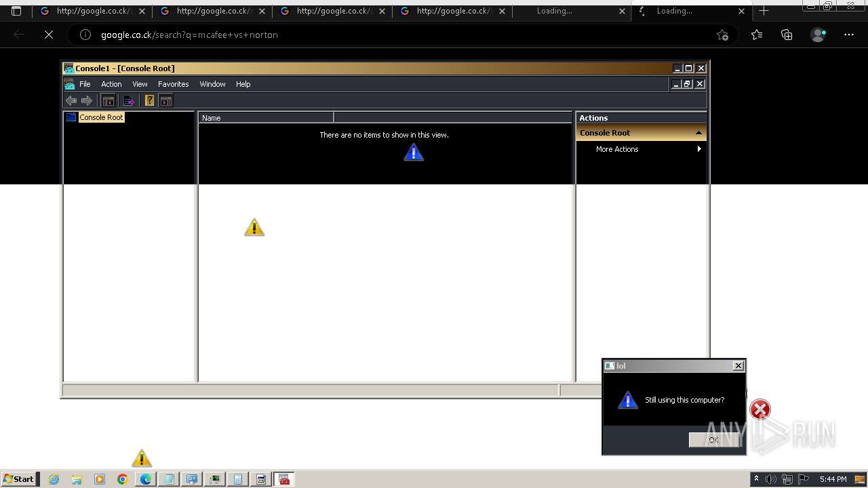868x488 pixels.
Task: Click the MMC Back arrow toolbar icon
Action: click(71, 101)
